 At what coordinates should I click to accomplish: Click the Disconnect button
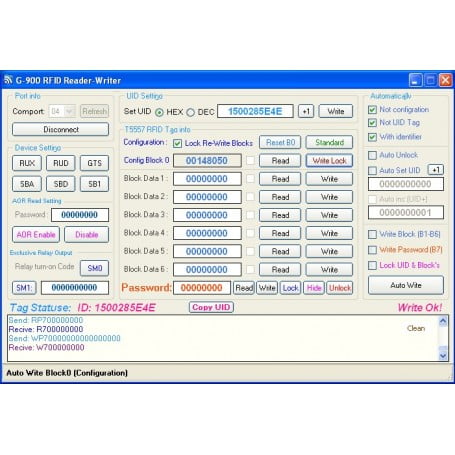61,129
